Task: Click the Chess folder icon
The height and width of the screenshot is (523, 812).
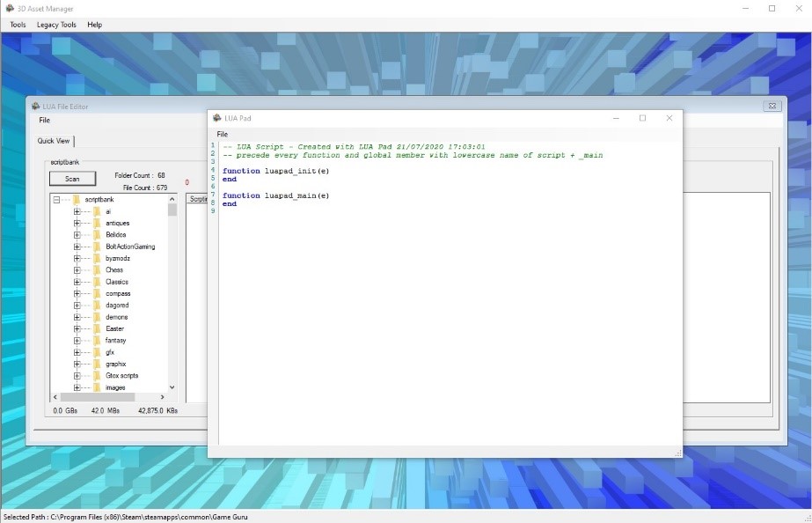Action: click(x=97, y=270)
